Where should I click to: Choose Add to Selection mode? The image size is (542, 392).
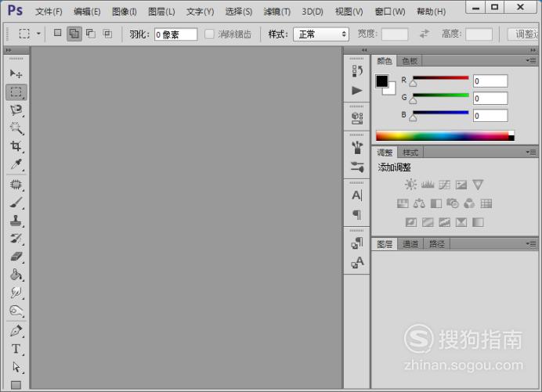pos(74,34)
